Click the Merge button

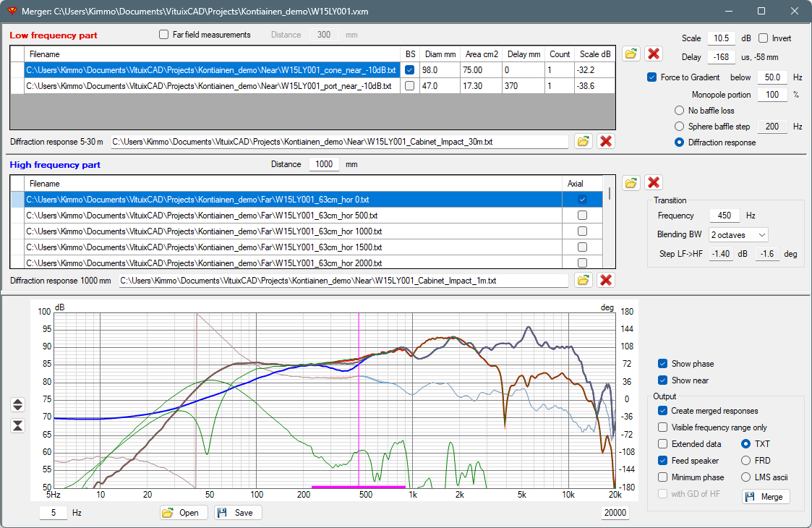766,496
